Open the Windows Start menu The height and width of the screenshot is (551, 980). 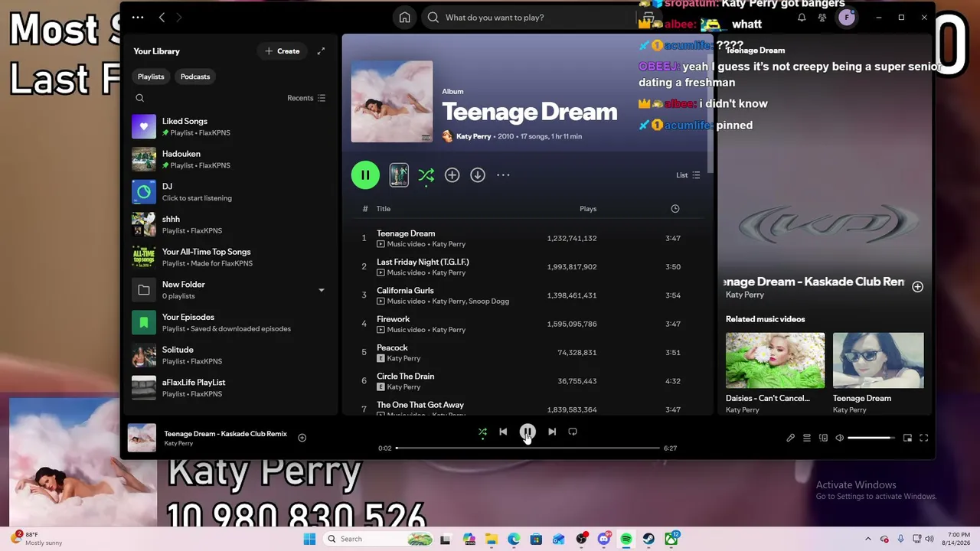pyautogui.click(x=309, y=539)
